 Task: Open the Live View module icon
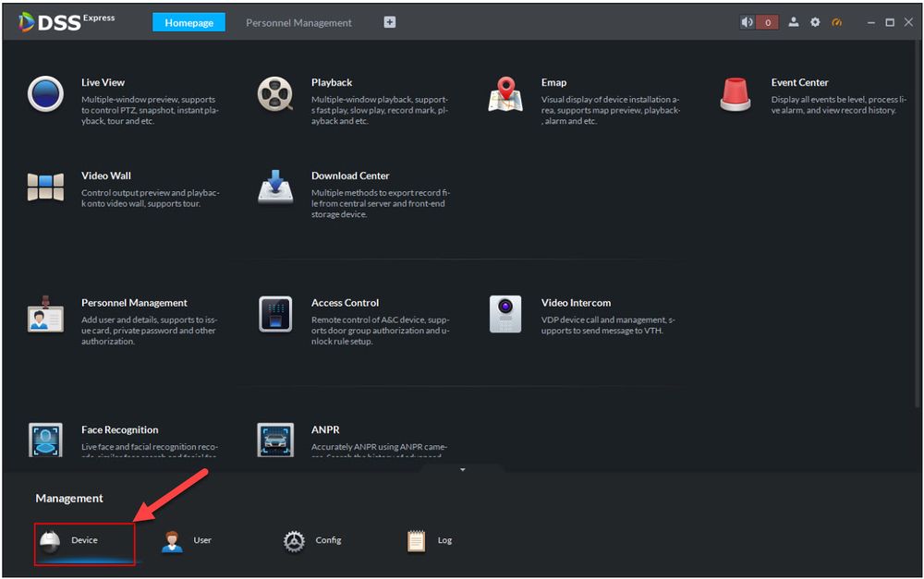(45, 93)
